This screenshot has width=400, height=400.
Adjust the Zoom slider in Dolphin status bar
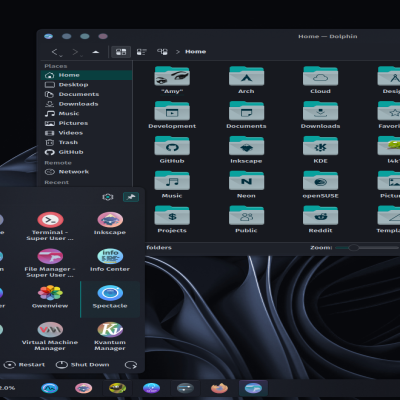coord(366,248)
